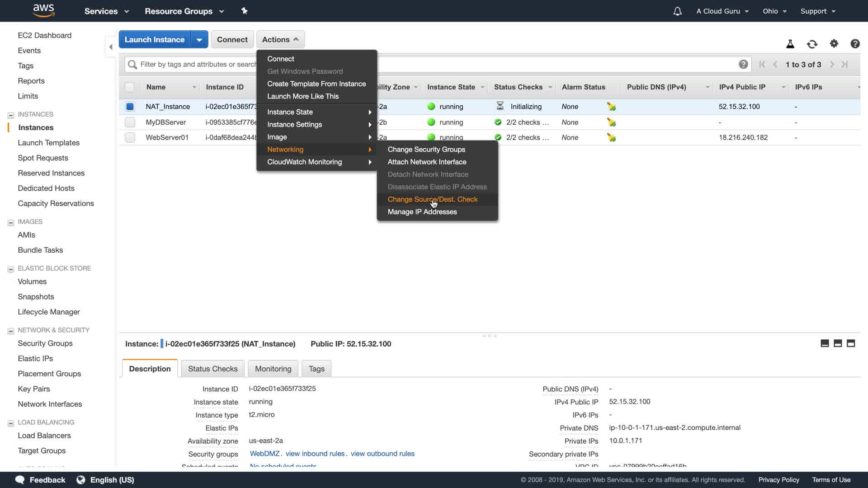This screenshot has height=488, width=868.
Task: Uncheck the NAT_Instance row checkbox
Action: [x=130, y=107]
